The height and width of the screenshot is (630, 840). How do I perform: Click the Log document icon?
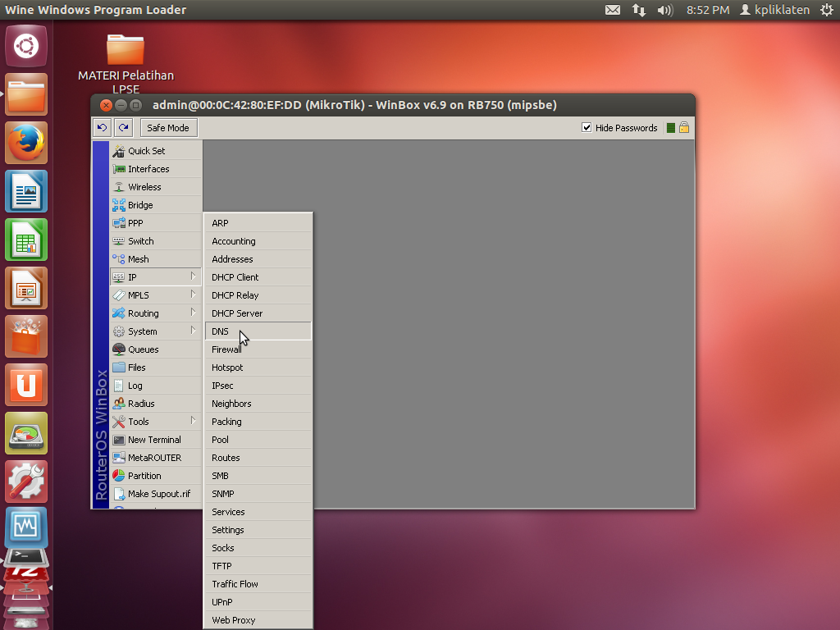[118, 386]
